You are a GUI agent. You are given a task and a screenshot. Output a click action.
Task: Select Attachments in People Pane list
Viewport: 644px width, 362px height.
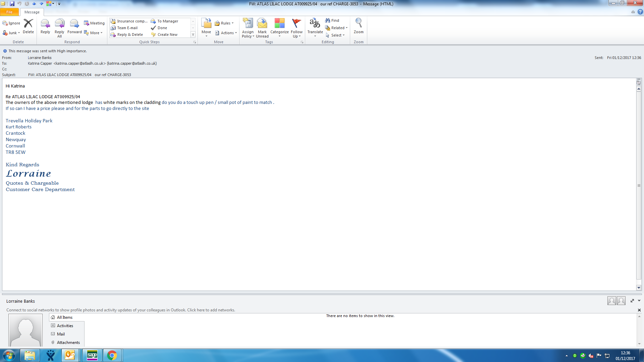pyautogui.click(x=68, y=343)
